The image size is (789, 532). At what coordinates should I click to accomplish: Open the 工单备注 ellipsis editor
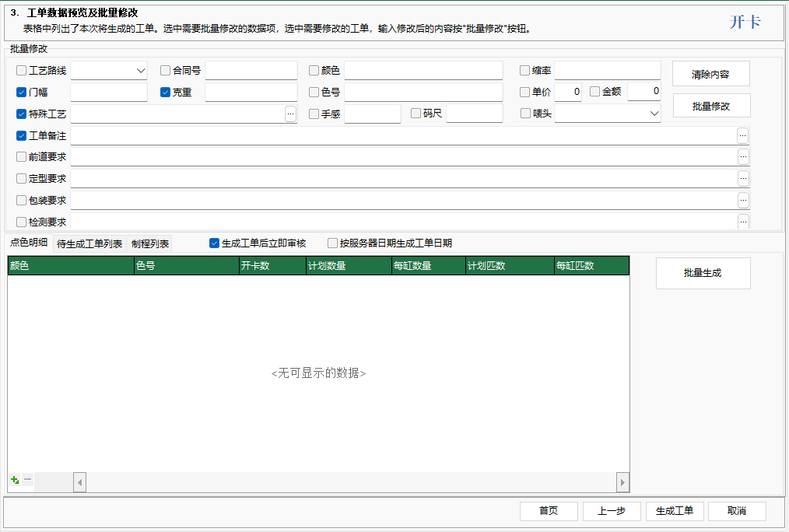743,135
